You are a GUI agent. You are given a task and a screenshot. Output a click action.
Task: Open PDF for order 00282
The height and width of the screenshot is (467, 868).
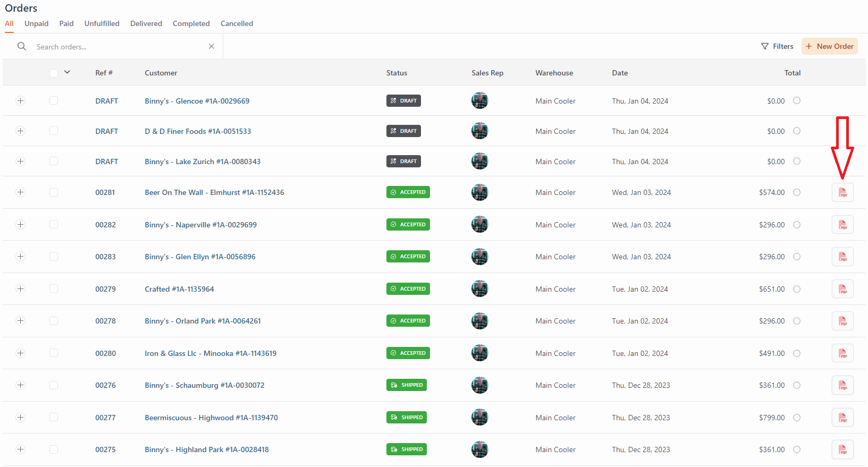pyautogui.click(x=842, y=225)
